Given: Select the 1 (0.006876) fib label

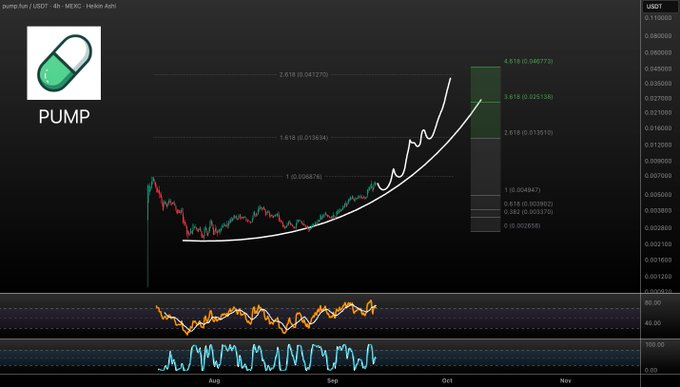Looking at the screenshot, I should coord(304,177).
